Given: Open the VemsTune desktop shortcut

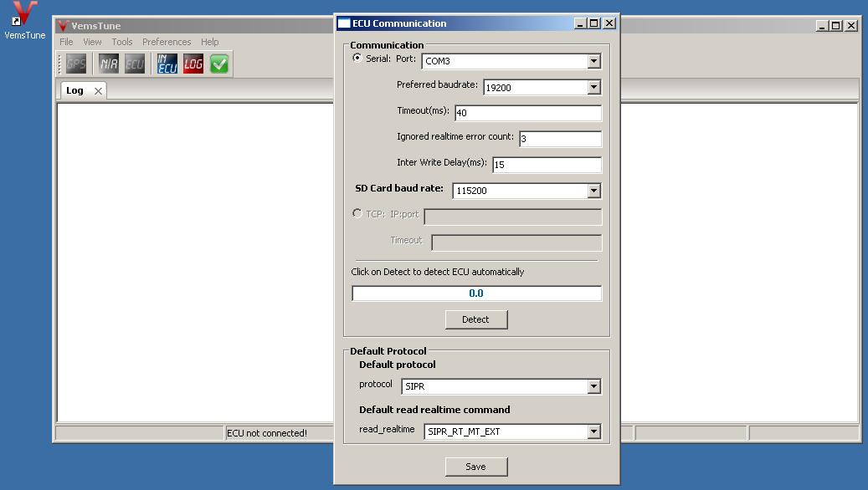Looking at the screenshot, I should 24,21.
